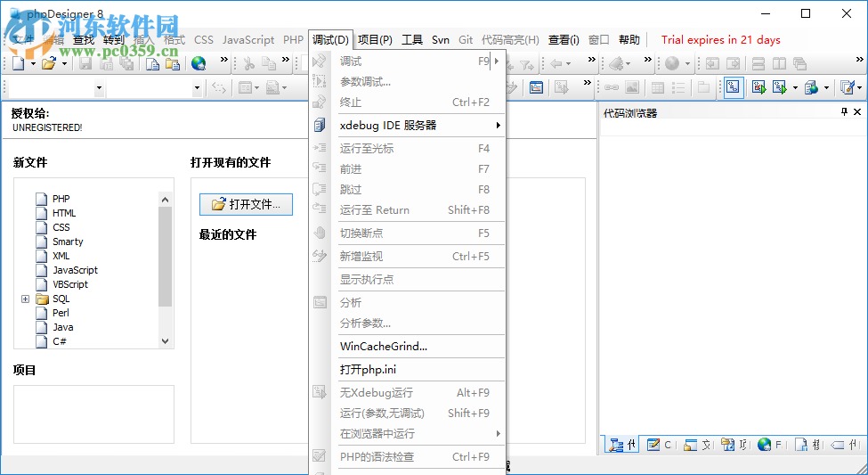Screen dimensions: 868x475
Task: Open the server globe icon dropdown arrow
Action: click(x=826, y=87)
